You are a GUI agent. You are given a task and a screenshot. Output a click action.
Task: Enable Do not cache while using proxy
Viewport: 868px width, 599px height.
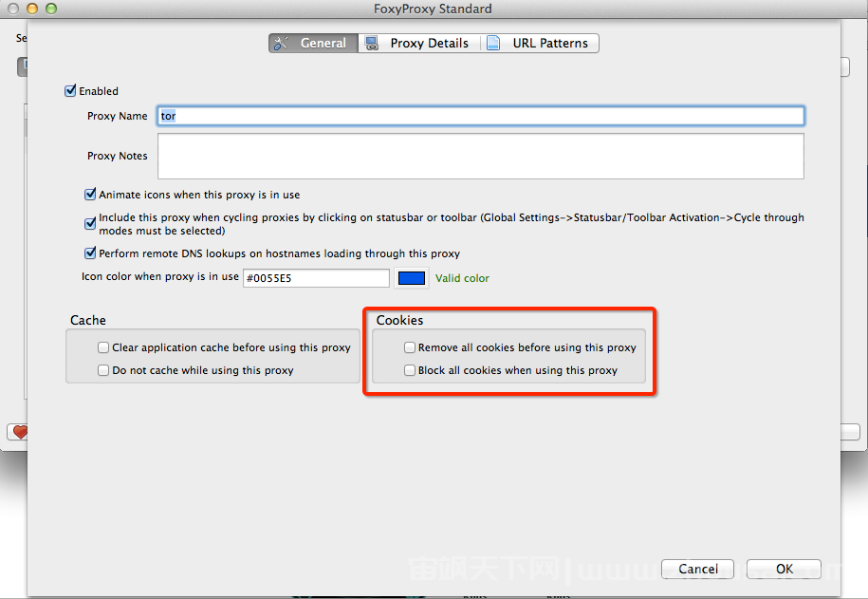(103, 370)
